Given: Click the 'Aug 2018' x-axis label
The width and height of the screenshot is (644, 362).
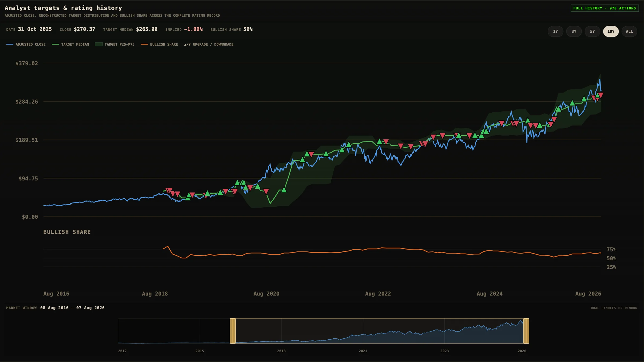Looking at the screenshot, I should coord(155,294).
